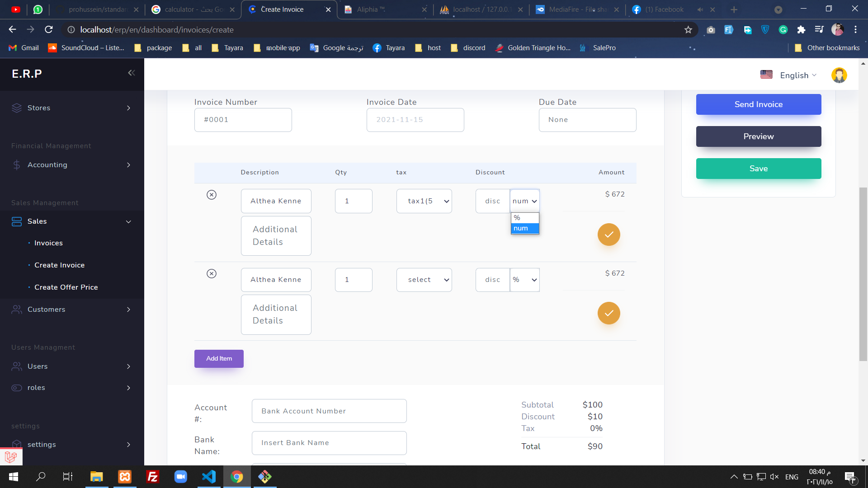Remove the first invoice item row
868x488 pixels.
pyautogui.click(x=212, y=195)
